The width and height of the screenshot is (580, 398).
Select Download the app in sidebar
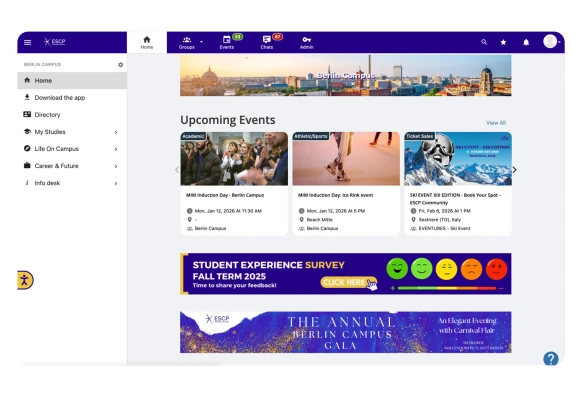[72, 98]
